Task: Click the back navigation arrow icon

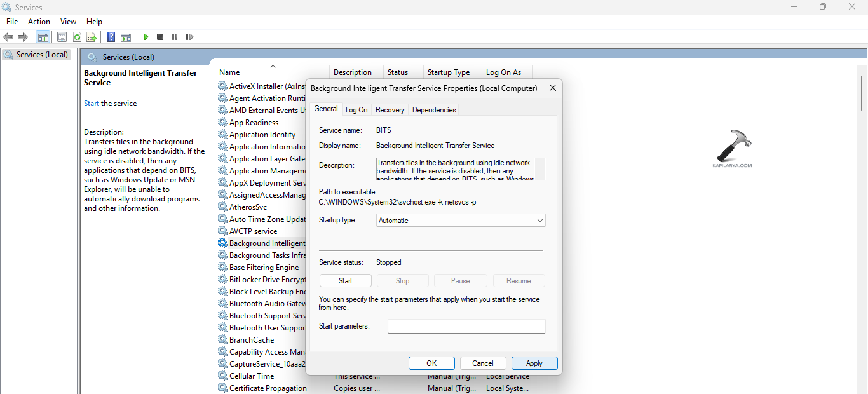Action: (8, 36)
